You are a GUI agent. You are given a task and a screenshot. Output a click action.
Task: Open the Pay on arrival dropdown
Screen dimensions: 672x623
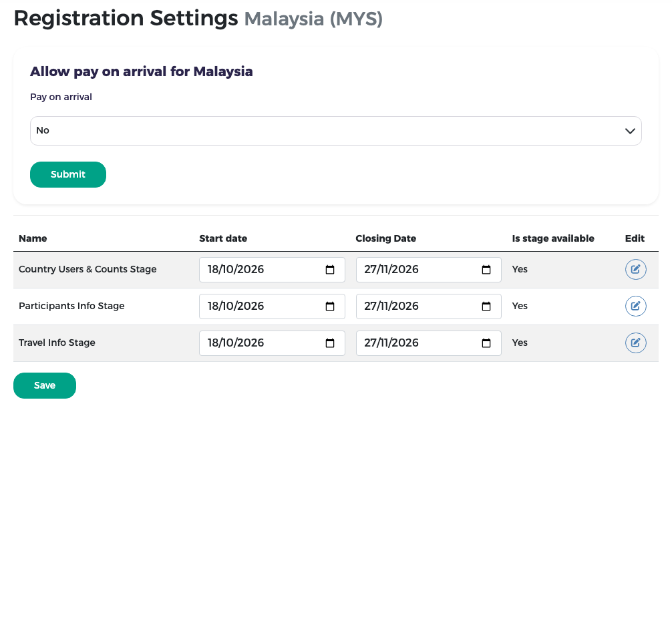pyautogui.click(x=335, y=131)
